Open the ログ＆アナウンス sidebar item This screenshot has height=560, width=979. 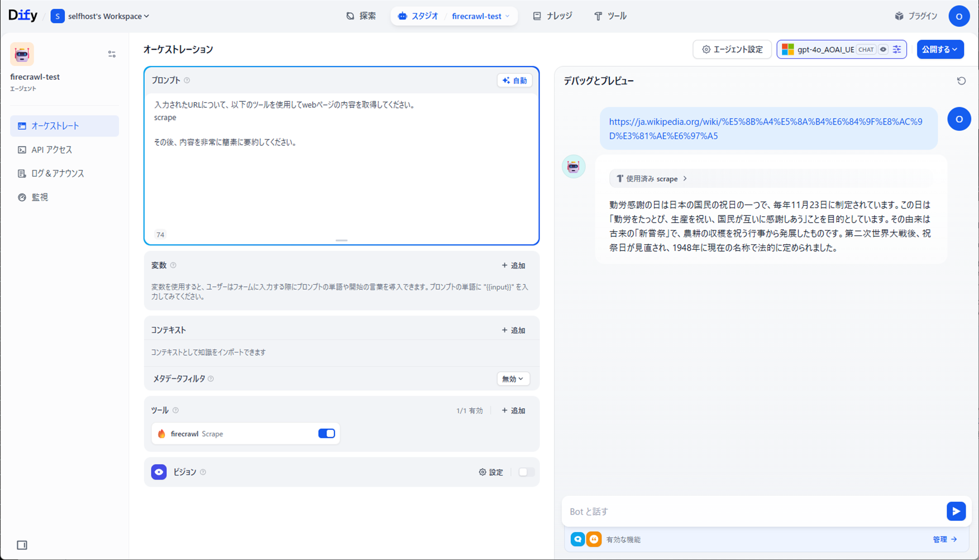tap(58, 174)
